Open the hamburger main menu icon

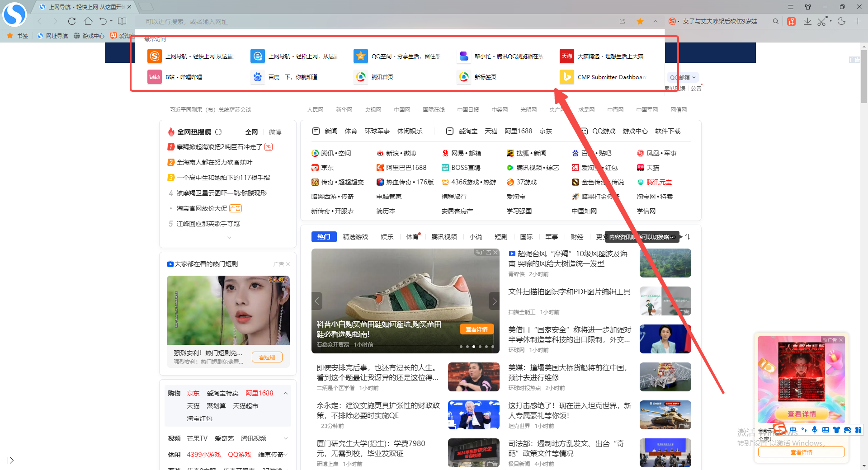[x=791, y=7]
